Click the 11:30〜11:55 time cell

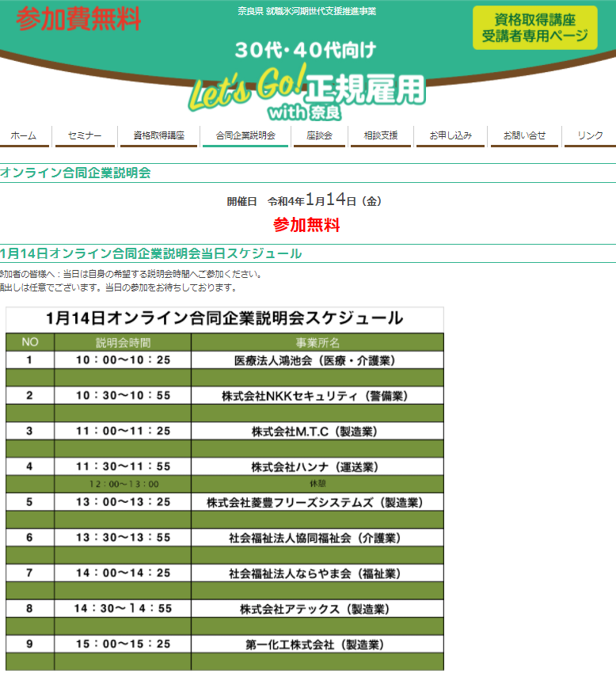[123, 466]
